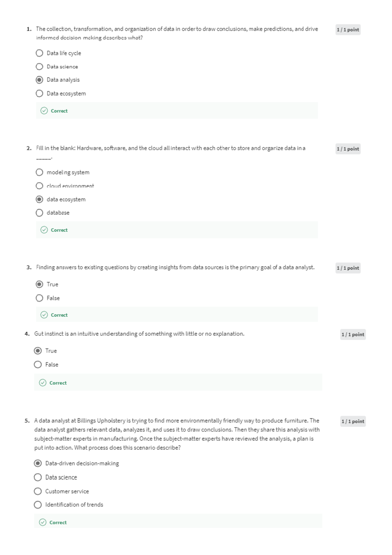This screenshot has height=555, width=392.
Task: Click the 'Data-driven decision-making' selected radio
Action: click(x=38, y=463)
